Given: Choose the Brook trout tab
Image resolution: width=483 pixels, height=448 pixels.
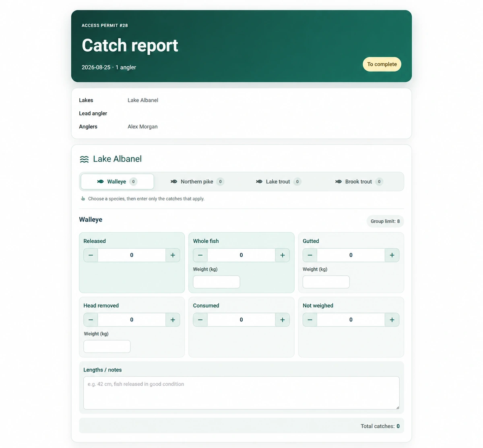Looking at the screenshot, I should 359,182.
